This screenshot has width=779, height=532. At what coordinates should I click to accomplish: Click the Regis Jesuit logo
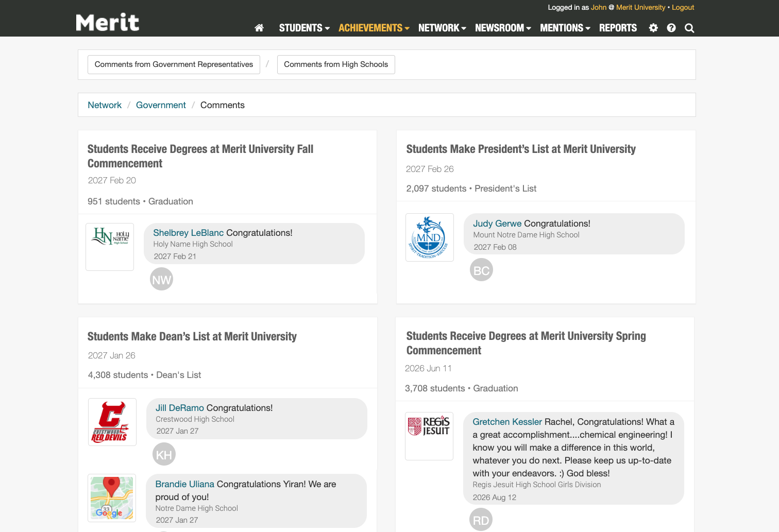point(429,436)
